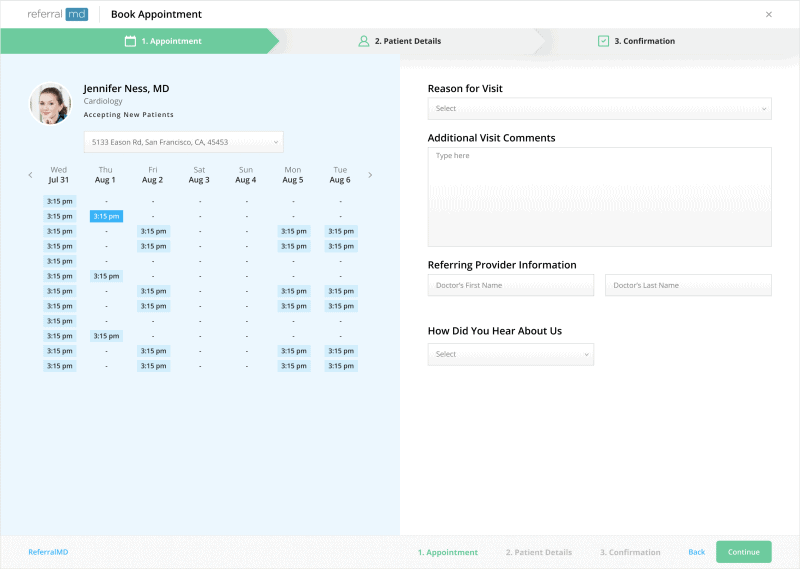800x569 pixels.
Task: Select last 3:15 pm slot on Thu Aug 1
Action: pos(106,336)
